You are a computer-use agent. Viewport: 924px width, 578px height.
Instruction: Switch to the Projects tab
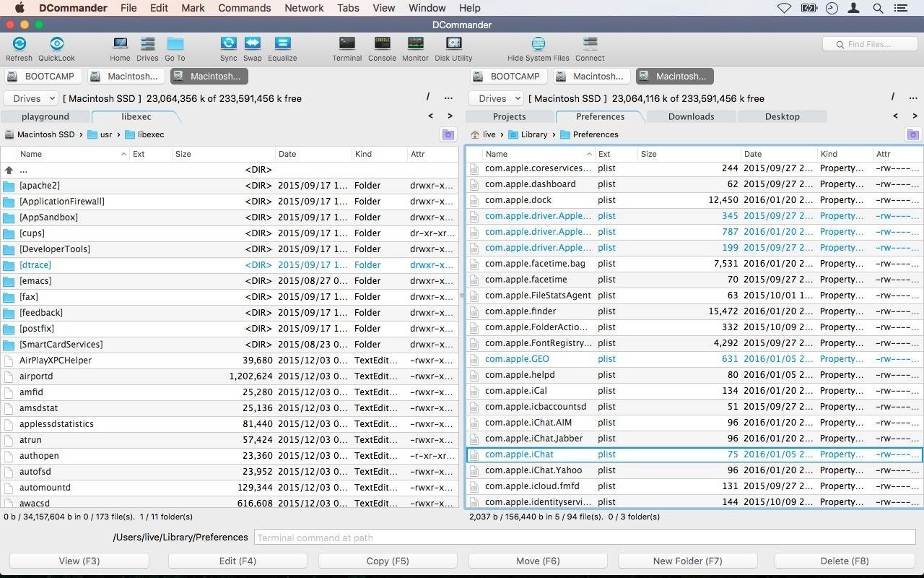pyautogui.click(x=509, y=116)
